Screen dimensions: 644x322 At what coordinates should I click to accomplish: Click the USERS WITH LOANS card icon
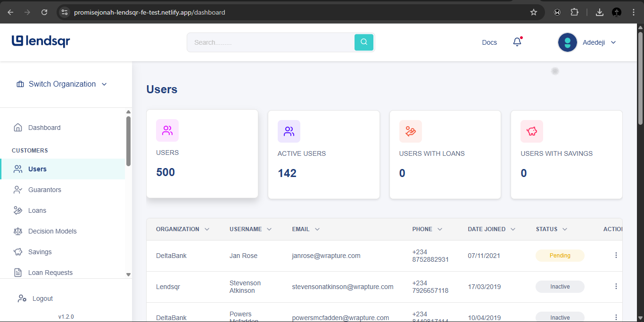click(x=411, y=131)
